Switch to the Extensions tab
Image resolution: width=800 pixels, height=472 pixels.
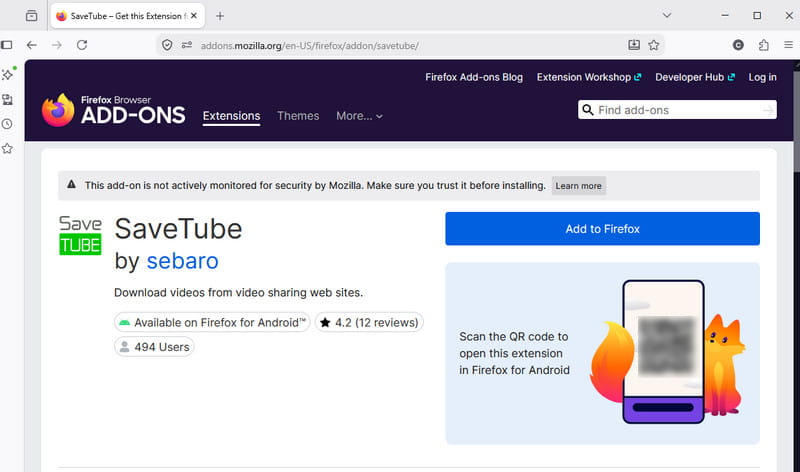tap(231, 116)
